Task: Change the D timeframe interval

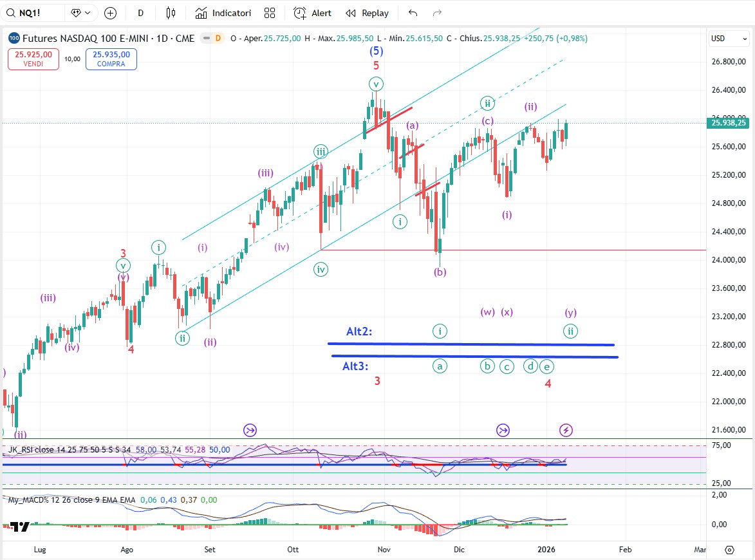Action: (140, 13)
